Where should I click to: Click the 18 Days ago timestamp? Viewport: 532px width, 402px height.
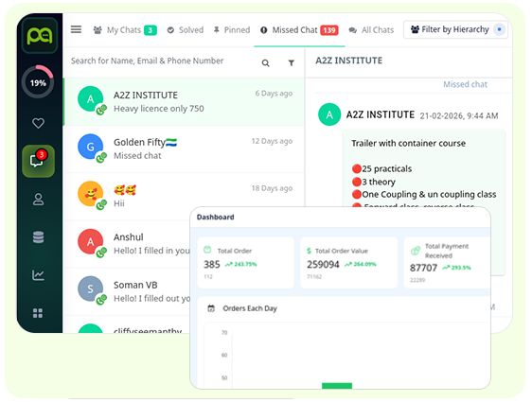tap(272, 188)
